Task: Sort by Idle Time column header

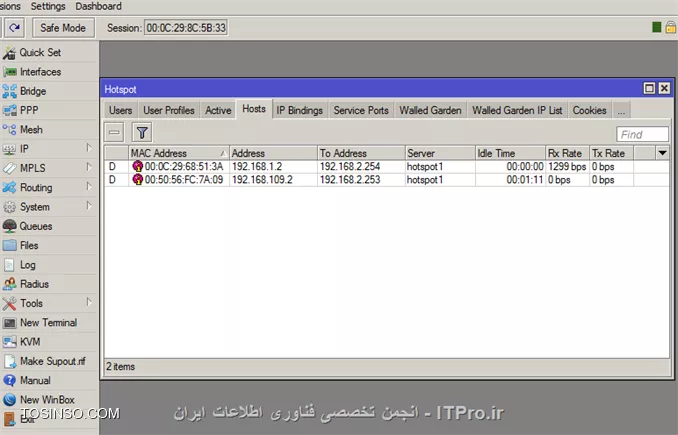Action: (510, 154)
